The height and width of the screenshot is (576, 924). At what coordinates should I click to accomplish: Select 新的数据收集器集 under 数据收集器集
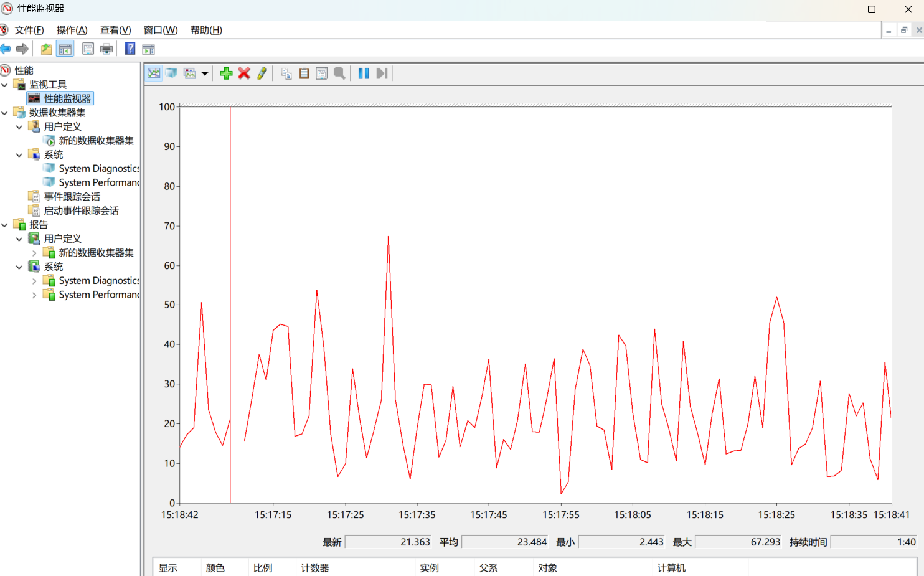[x=96, y=141]
